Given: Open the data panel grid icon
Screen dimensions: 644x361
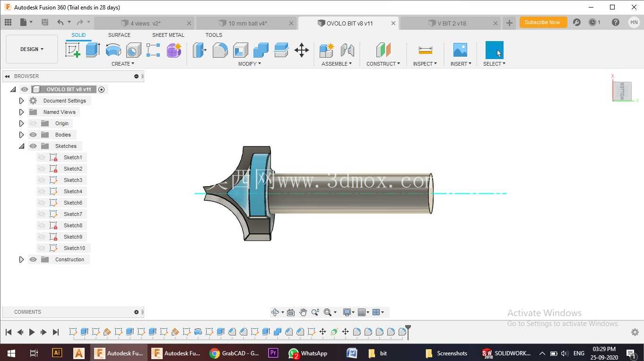Looking at the screenshot, I should coord(8,22).
